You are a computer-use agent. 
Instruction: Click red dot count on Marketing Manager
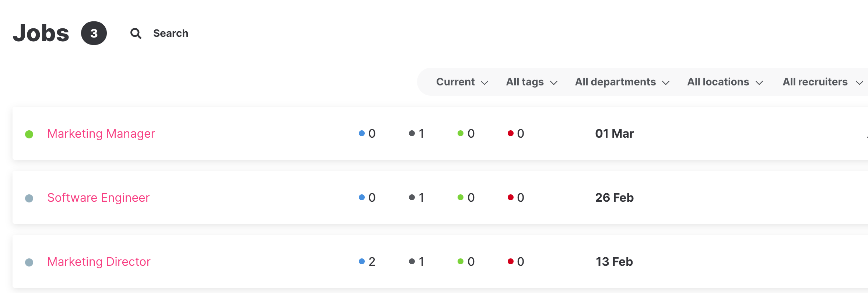[x=516, y=134]
